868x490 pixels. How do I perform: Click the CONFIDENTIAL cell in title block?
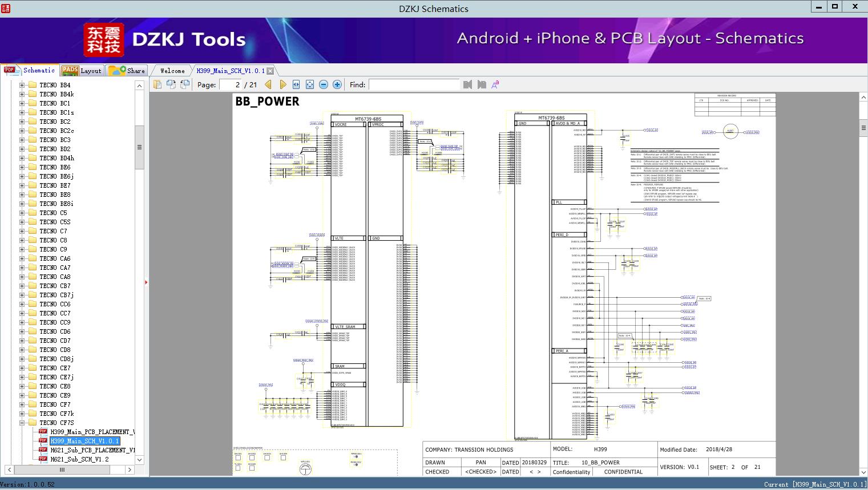point(623,472)
